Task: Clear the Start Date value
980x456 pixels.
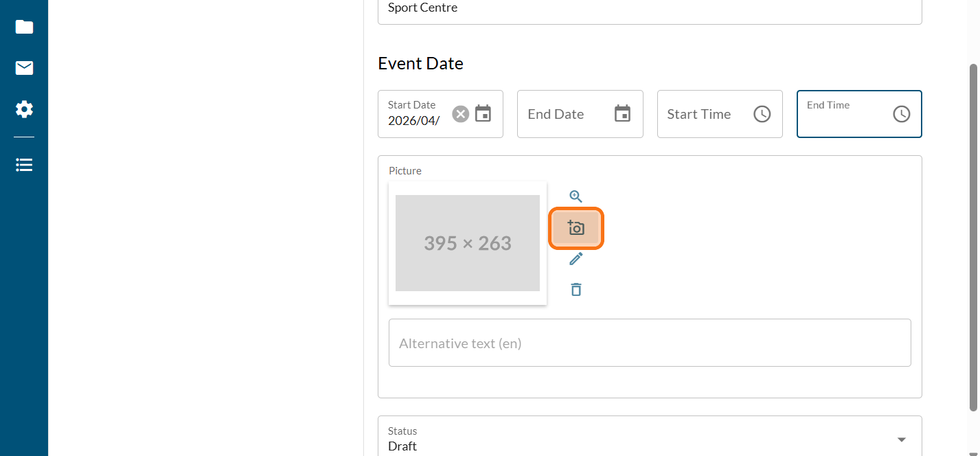Action: (460, 114)
